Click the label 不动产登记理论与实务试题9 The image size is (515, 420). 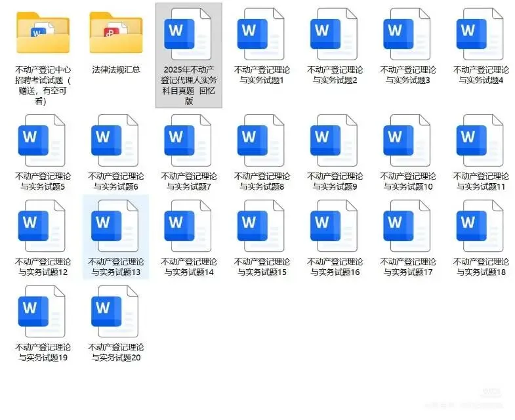(x=335, y=181)
